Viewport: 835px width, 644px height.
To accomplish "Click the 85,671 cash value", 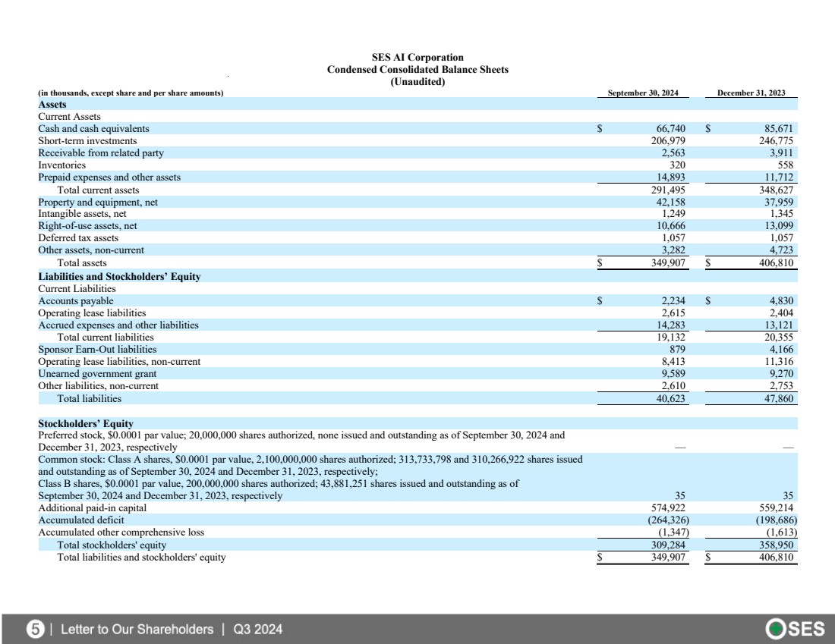I will coord(779,129).
